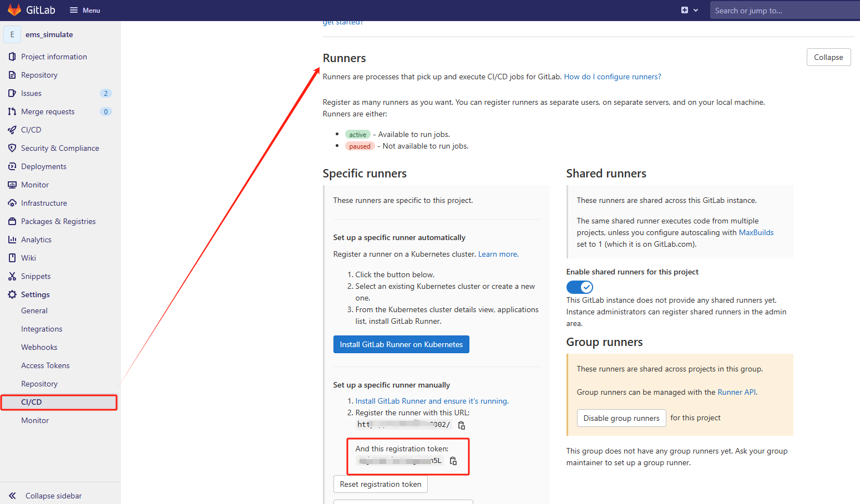Copy the registration token
Image resolution: width=860 pixels, height=504 pixels.
[x=453, y=461]
